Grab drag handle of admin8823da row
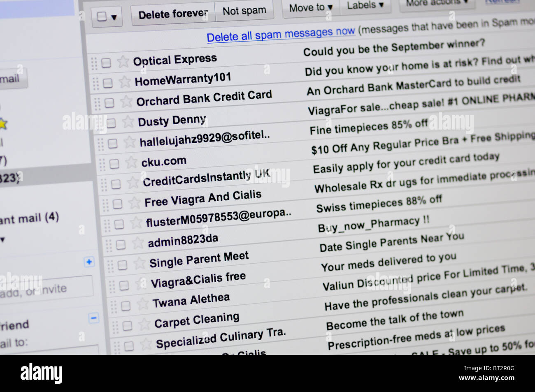 pos(109,245)
